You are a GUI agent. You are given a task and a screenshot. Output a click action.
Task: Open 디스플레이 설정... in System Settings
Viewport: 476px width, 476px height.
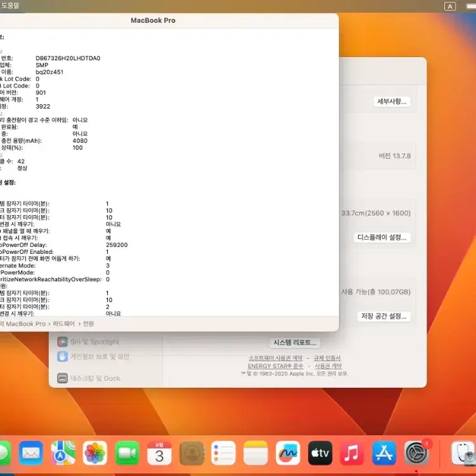coord(381,237)
